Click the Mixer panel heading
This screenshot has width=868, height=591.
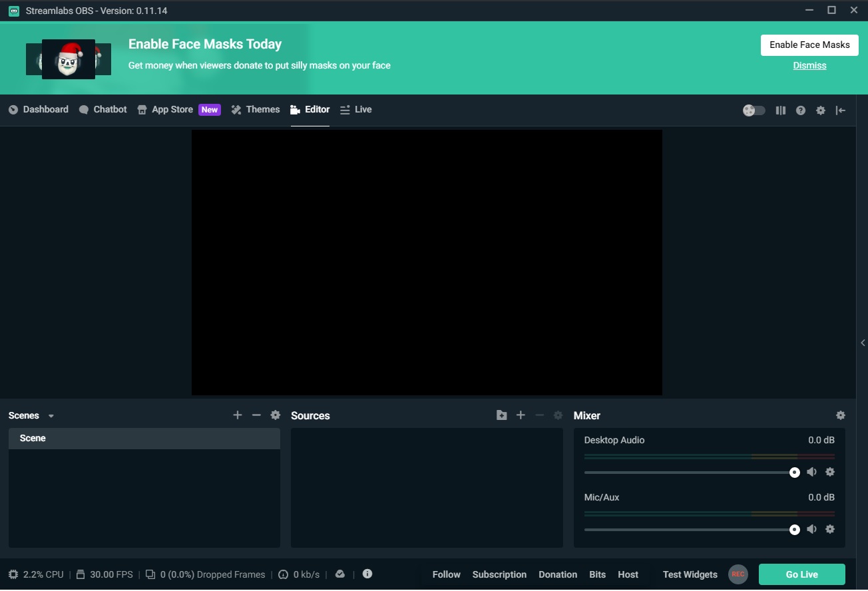pos(587,416)
